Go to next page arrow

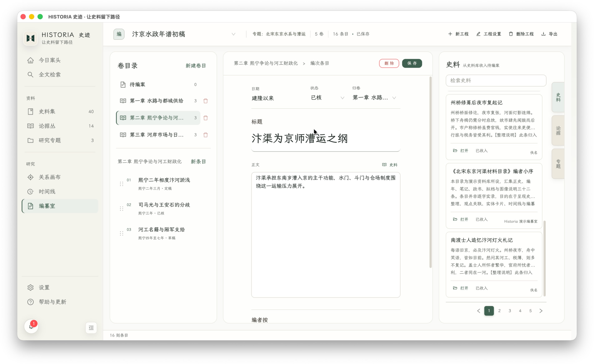[x=541, y=311]
